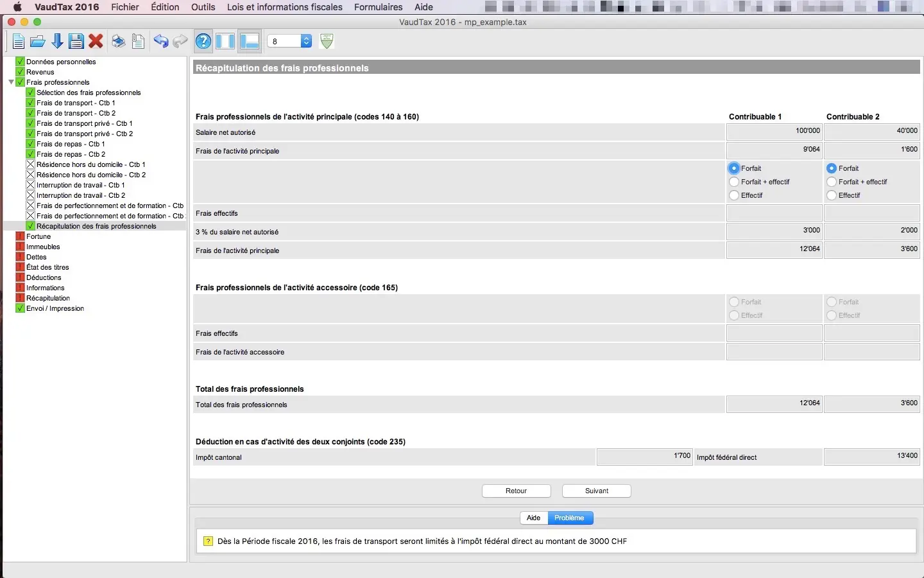
Task: Save the declaration with the floppy disk icon
Action: pos(76,42)
